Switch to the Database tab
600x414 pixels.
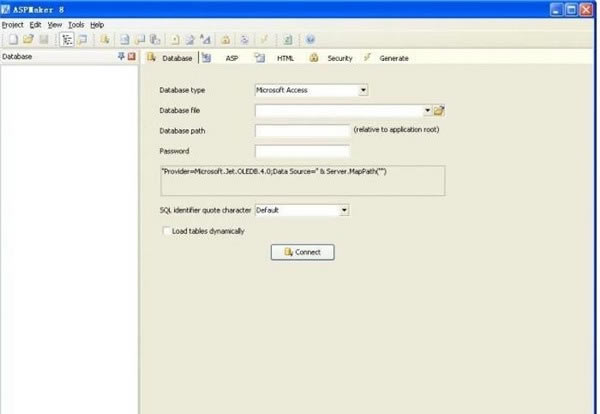170,58
